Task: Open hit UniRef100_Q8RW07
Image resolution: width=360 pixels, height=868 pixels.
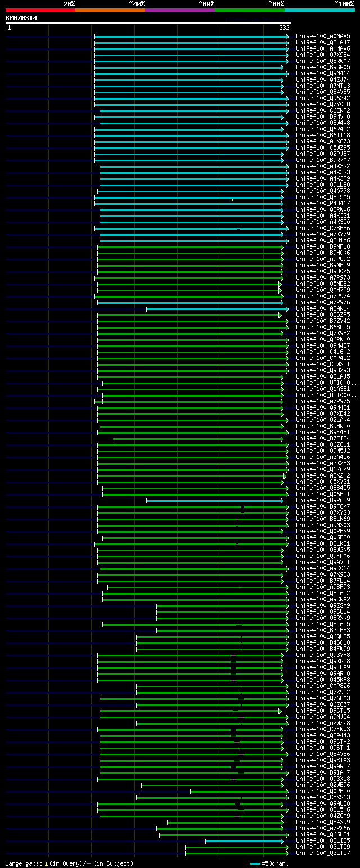Action: pos(323,61)
